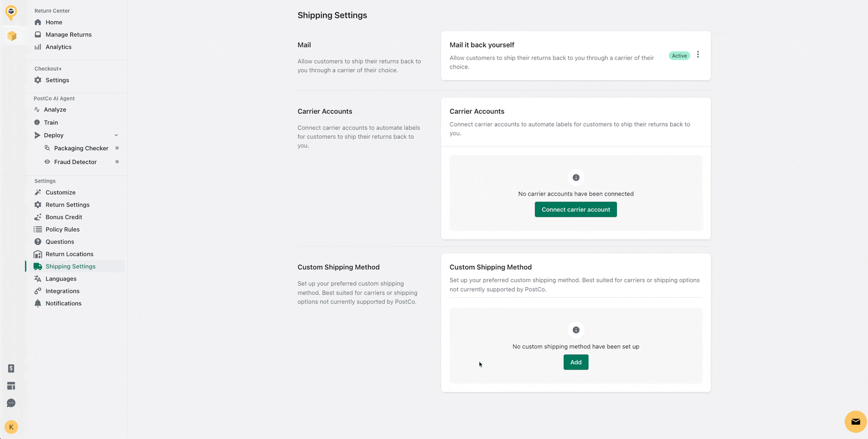The image size is (868, 439).
Task: Open Manage Returns in the sidebar
Action: pyautogui.click(x=68, y=35)
